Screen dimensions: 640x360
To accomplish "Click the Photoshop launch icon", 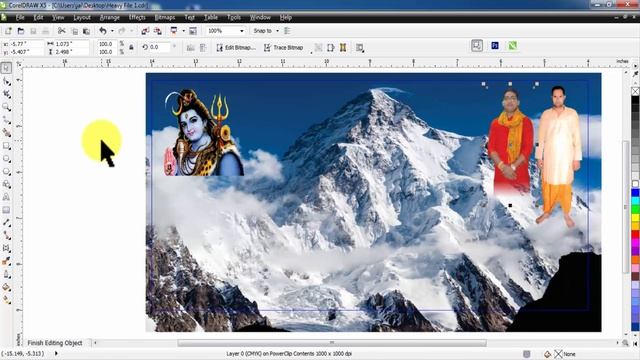I will (x=495, y=46).
